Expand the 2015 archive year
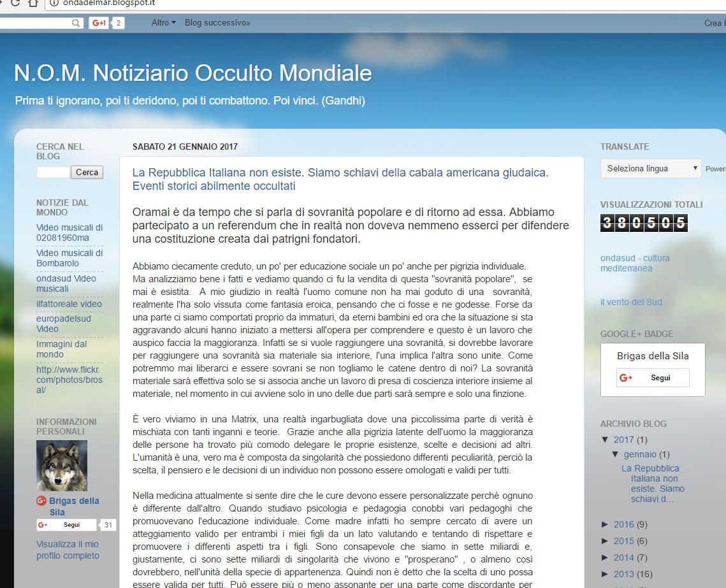Screen dimensions: 726x588 point(606,541)
